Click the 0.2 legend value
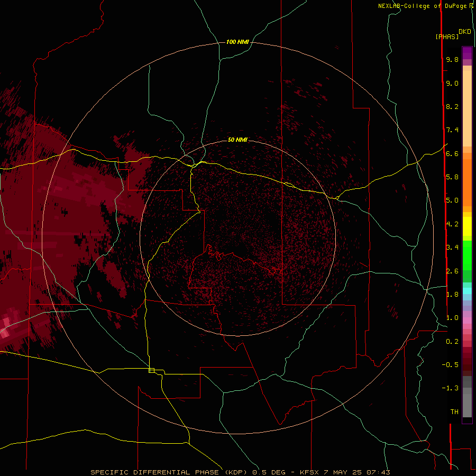Screen dimensions: 476x476 coord(452,342)
